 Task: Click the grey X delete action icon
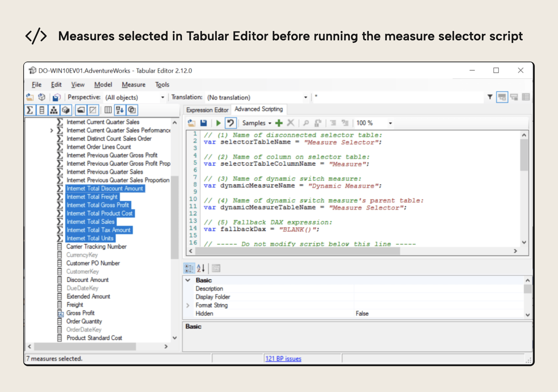click(x=291, y=123)
